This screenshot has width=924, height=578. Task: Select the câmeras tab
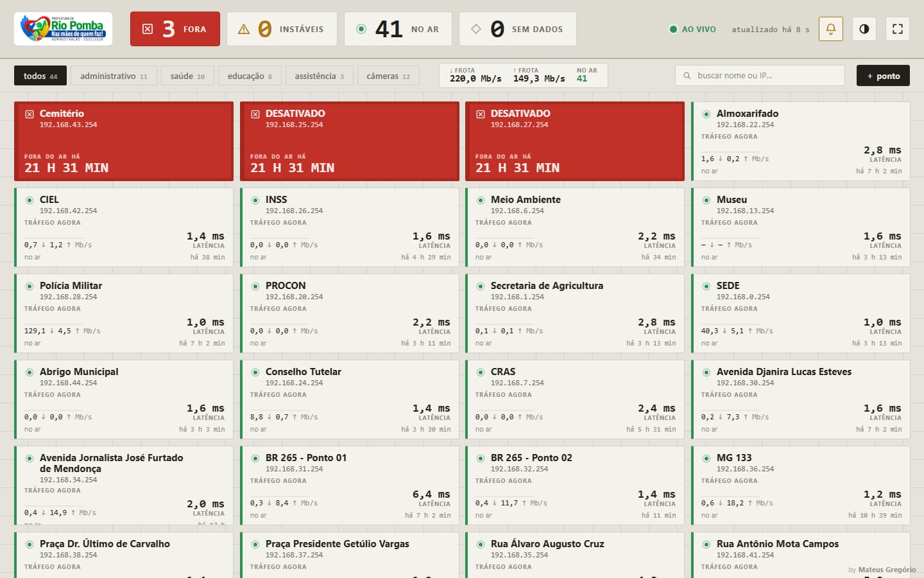point(388,76)
